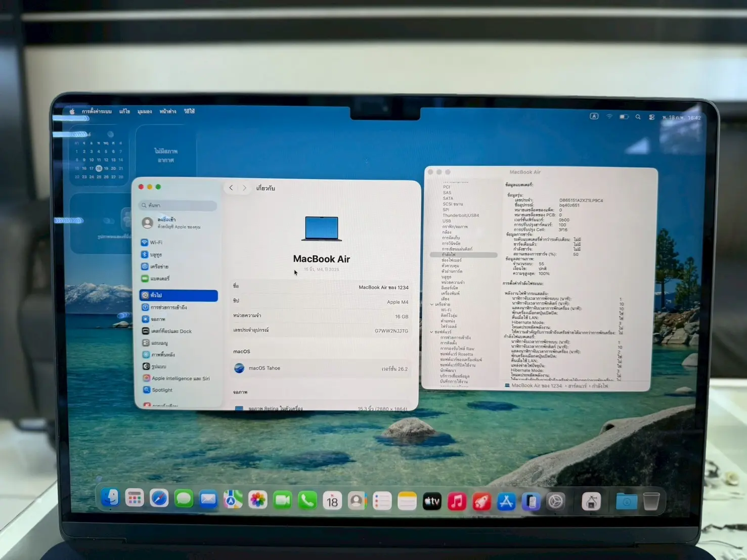Open Music app from the Dock
747x560 pixels.
coord(457,501)
